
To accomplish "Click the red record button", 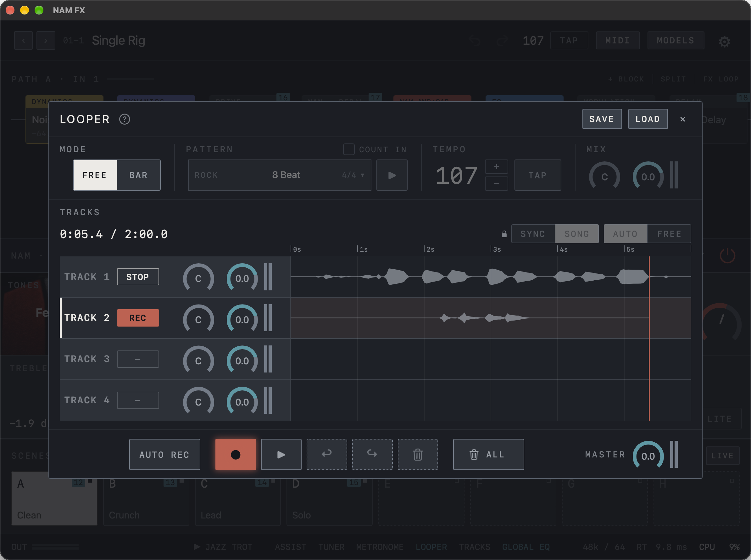I will [x=236, y=454].
